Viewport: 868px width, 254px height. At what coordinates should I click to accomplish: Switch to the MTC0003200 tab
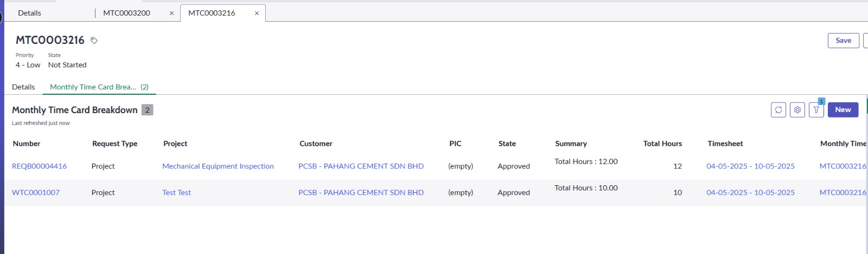tap(126, 13)
